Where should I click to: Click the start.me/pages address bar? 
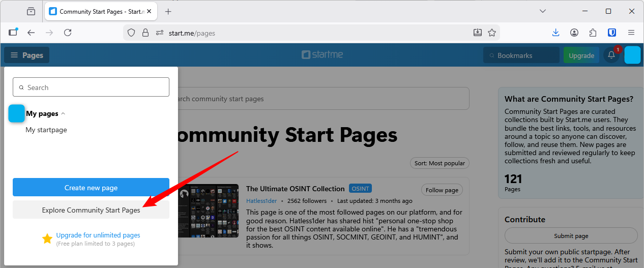[311, 33]
